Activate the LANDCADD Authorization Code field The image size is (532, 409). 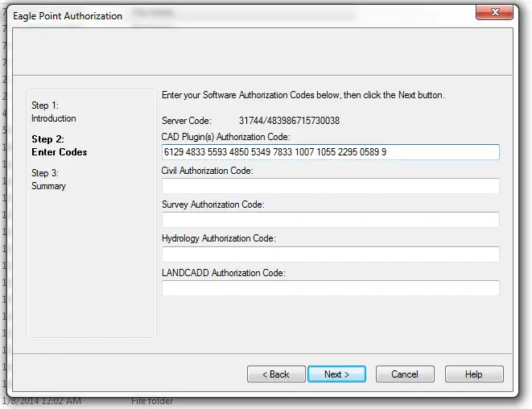point(331,288)
